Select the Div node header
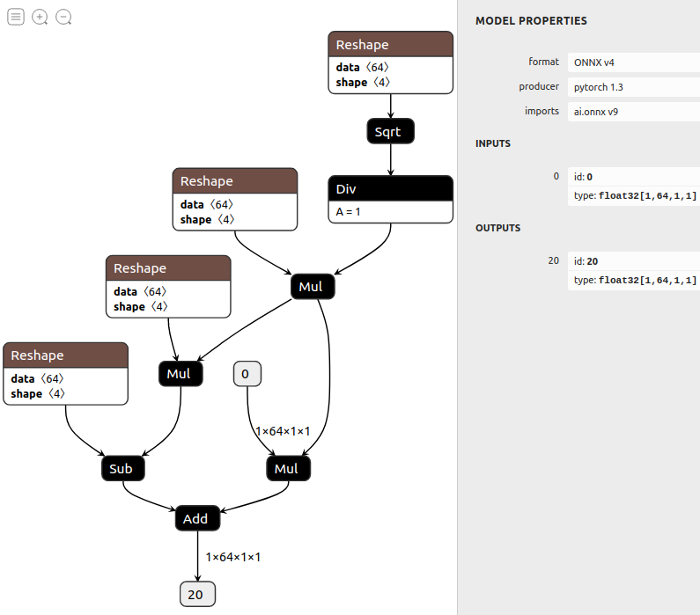This screenshot has width=700, height=615. pos(391,188)
